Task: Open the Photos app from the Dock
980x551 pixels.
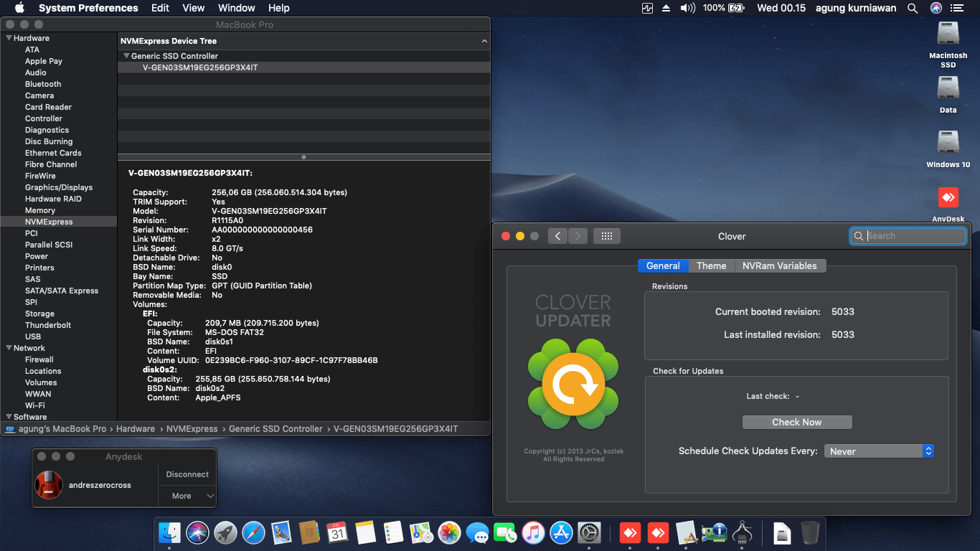Action: (449, 533)
